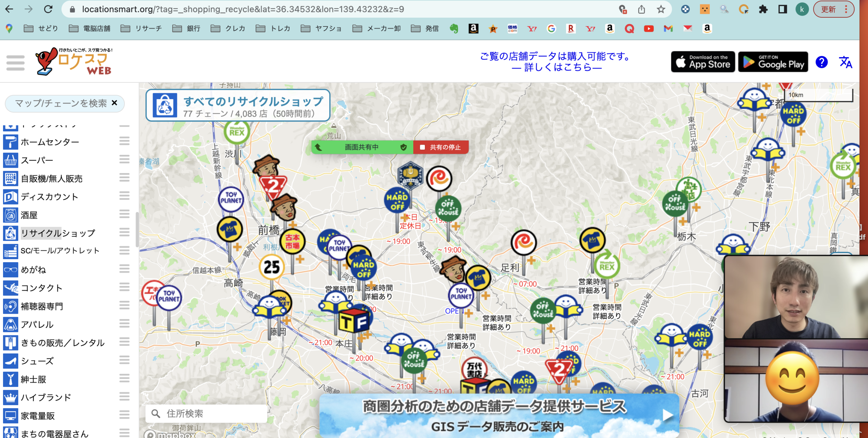Click the 更新 browser update button
Viewport: 868px width, 438px height.
(x=833, y=9)
